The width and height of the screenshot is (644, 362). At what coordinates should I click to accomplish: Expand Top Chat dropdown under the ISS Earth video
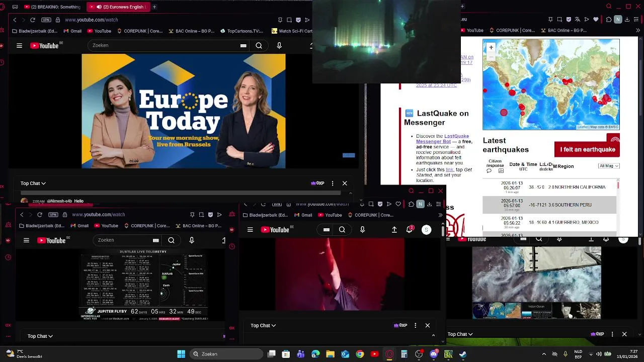point(460,334)
